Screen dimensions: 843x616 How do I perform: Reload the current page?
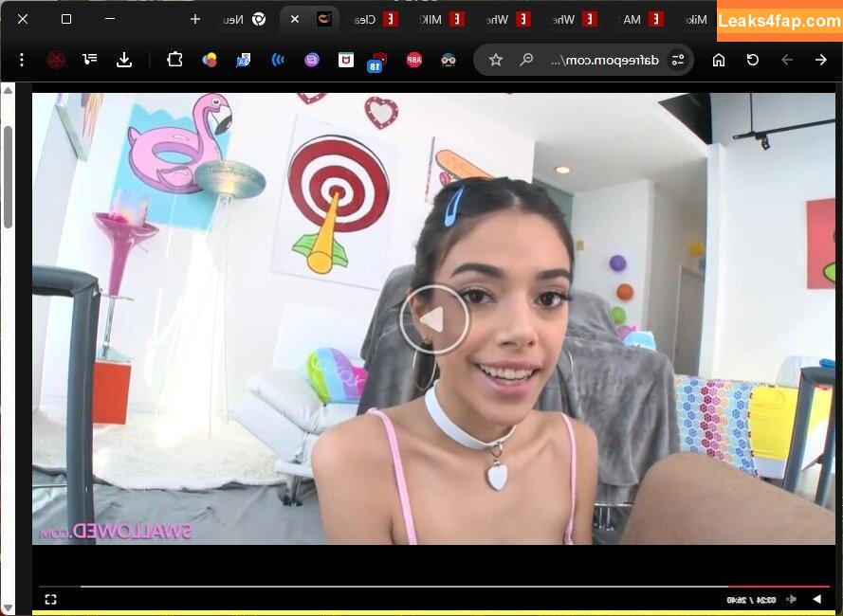coord(753,60)
